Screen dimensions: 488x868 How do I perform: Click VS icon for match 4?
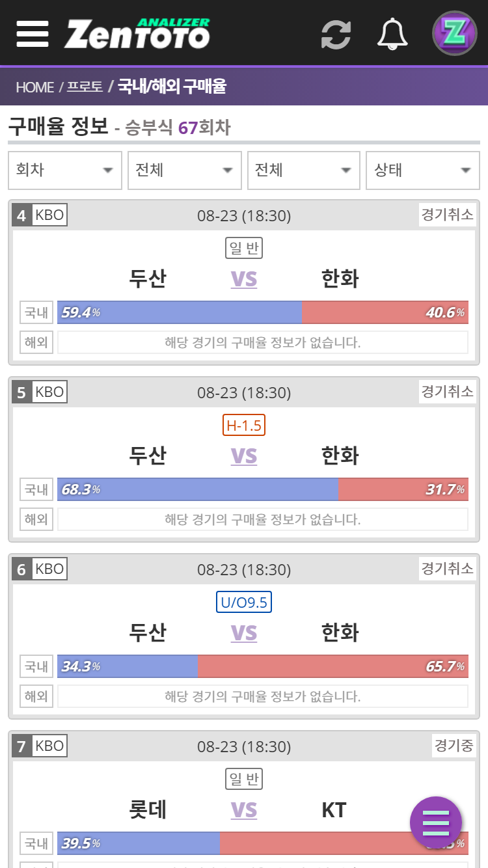click(x=244, y=278)
